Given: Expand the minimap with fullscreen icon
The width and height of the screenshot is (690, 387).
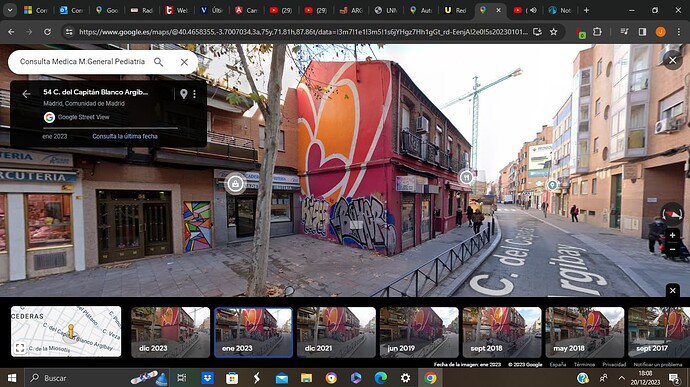Looking at the screenshot, I should 20,348.
